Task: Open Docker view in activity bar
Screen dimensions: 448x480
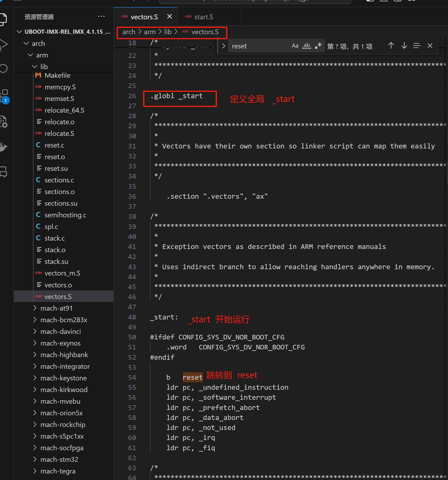Action: (x=3, y=147)
